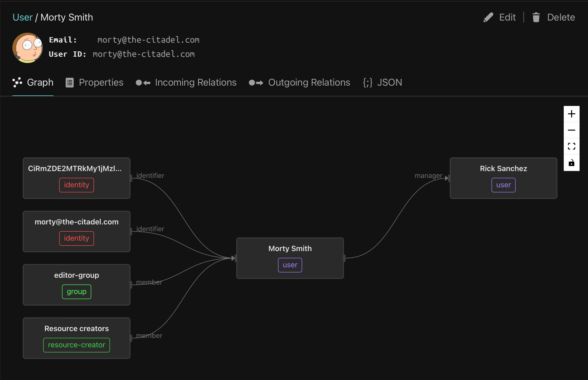Click identifier label beside morty@the-citadel.com node
Viewport: 588px width, 380px height.
pos(150,229)
